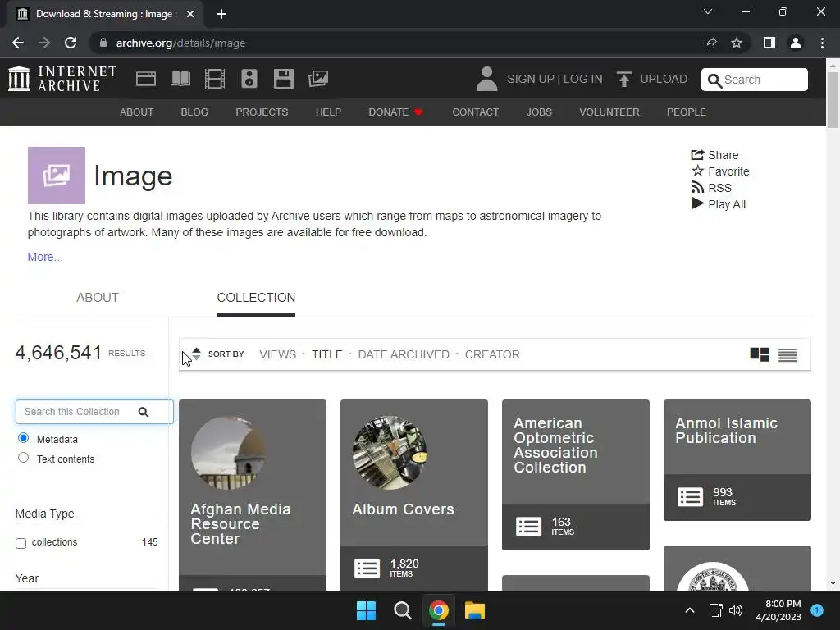Click the Search this Collection field

pyautogui.click(x=94, y=412)
